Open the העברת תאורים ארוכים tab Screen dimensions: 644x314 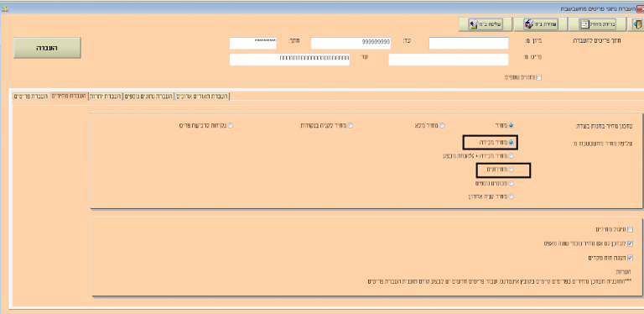tap(202, 97)
